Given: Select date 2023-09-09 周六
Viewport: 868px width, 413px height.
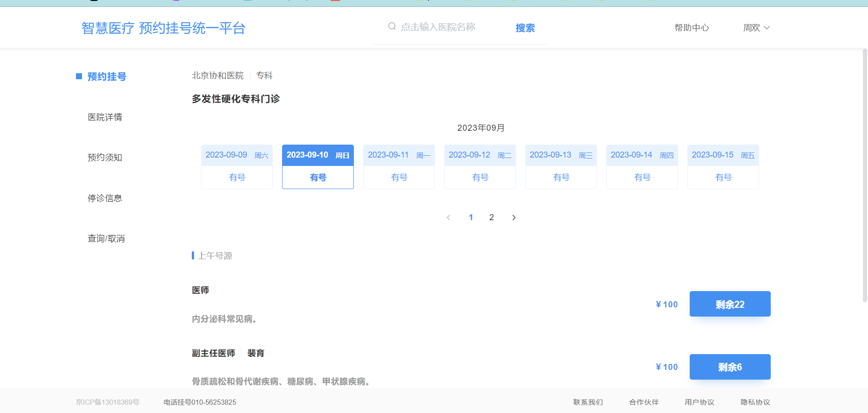Looking at the screenshot, I should pyautogui.click(x=237, y=167).
